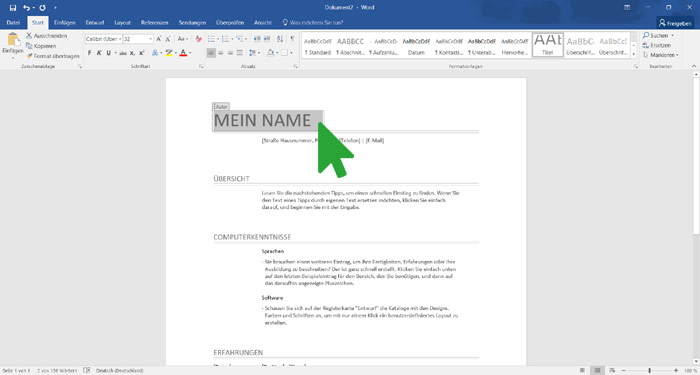The width and height of the screenshot is (700, 375).
Task: Click Ausschneiden scissors icon
Action: [x=29, y=36]
